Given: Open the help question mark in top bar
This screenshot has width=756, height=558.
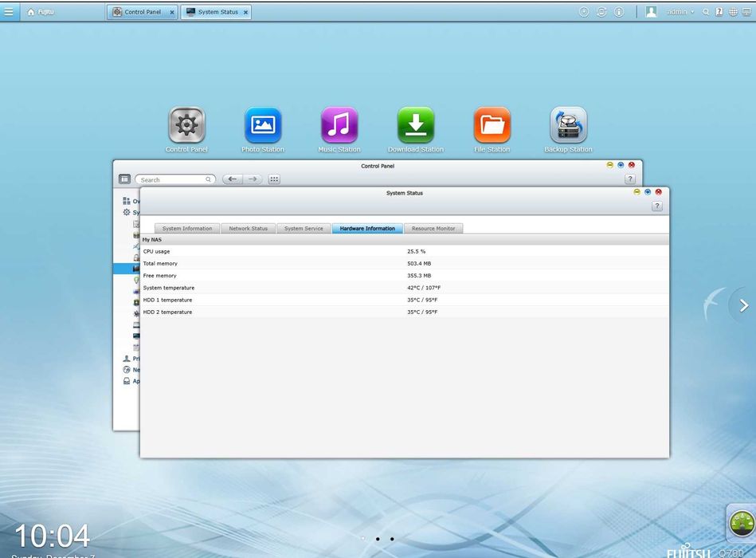Looking at the screenshot, I should (x=719, y=12).
